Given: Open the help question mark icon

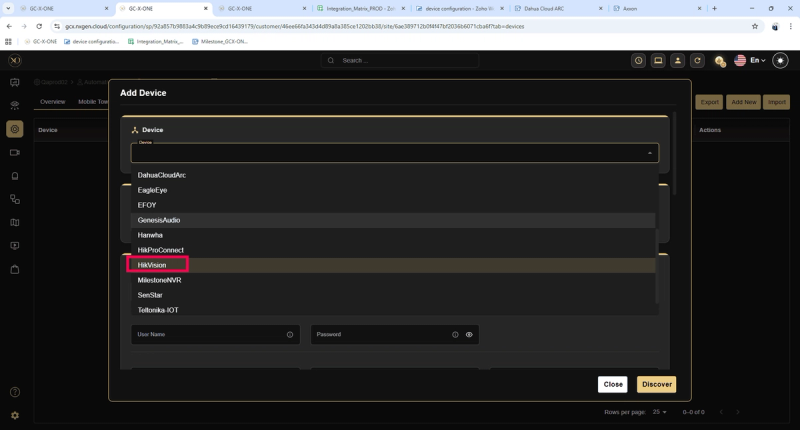Looking at the screenshot, I should point(15,392).
